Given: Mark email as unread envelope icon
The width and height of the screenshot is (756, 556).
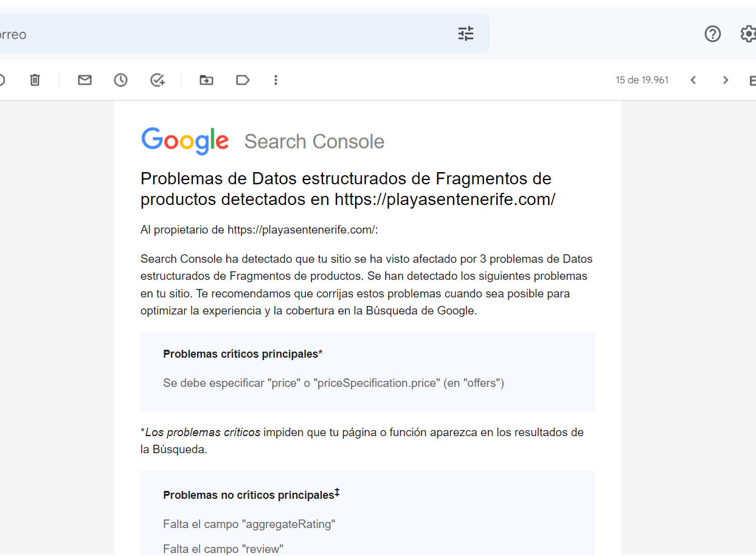Looking at the screenshot, I should [85, 80].
